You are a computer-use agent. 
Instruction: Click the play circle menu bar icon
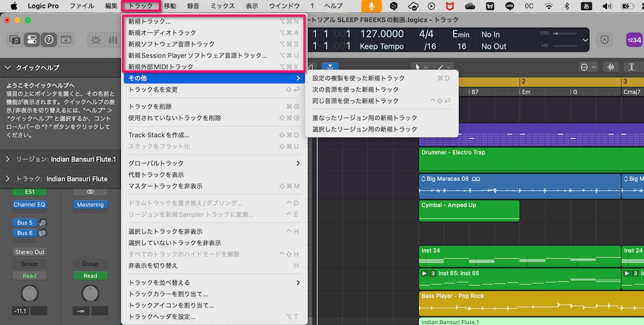pyautogui.click(x=432, y=6)
